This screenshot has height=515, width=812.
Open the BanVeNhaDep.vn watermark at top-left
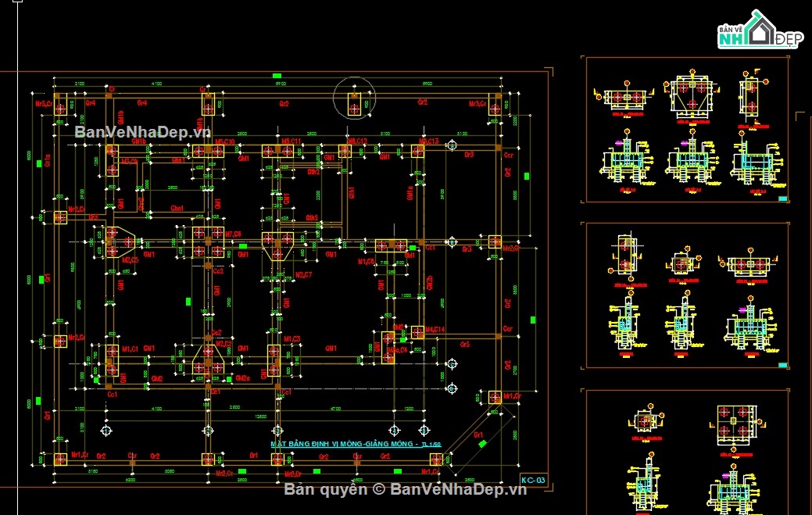coord(143,131)
